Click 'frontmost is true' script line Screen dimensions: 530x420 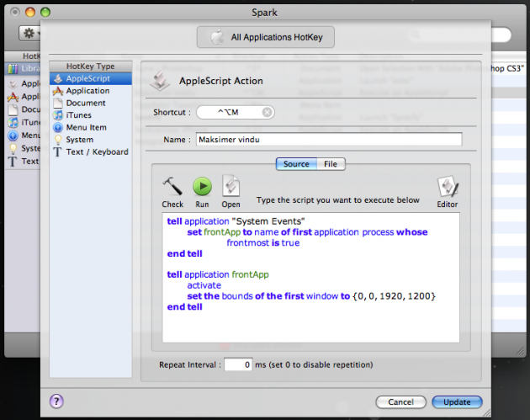click(x=263, y=242)
